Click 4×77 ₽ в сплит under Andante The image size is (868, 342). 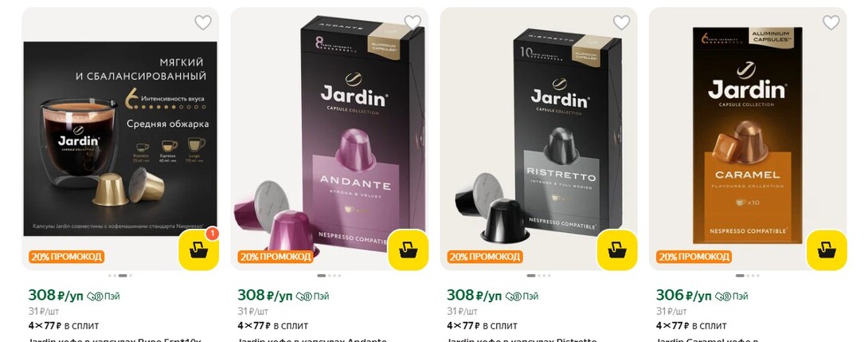click(x=273, y=325)
